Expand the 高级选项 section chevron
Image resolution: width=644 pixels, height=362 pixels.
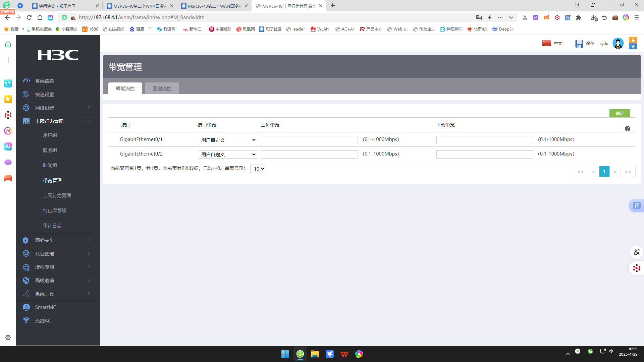pyautogui.click(x=89, y=280)
